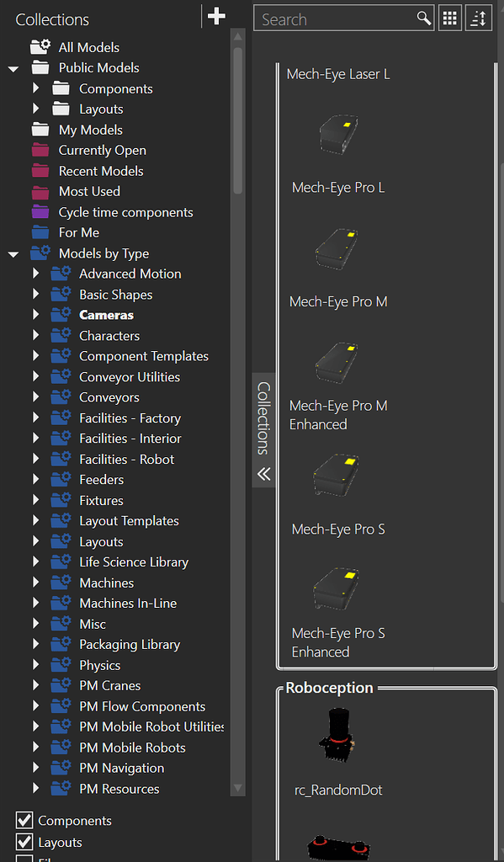Viewport: 504px width, 862px height.
Task: Select Component Templates in the tree
Action: [x=143, y=356]
